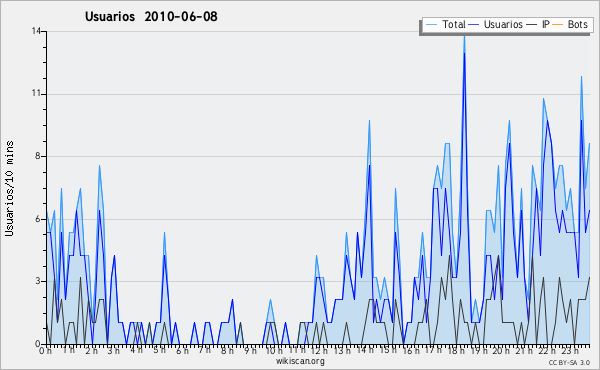Screen dimensions: 600x370
Task: Click the '20 h' x-axis label
Action: click(501, 350)
